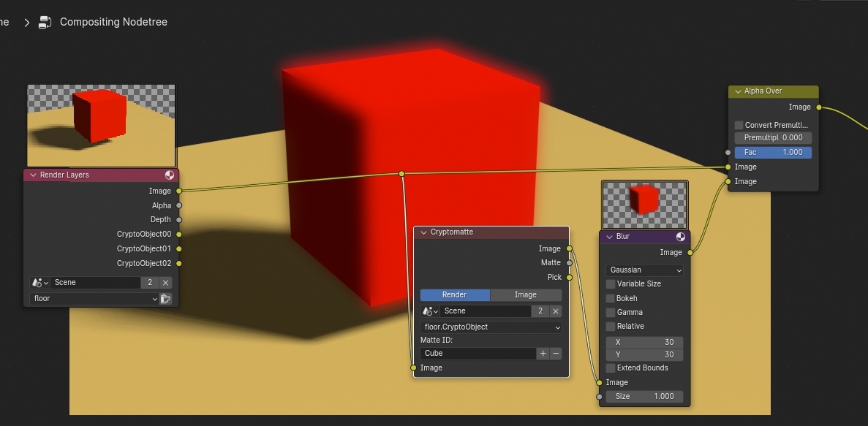Switch Cryptomatte source to Image

(526, 294)
